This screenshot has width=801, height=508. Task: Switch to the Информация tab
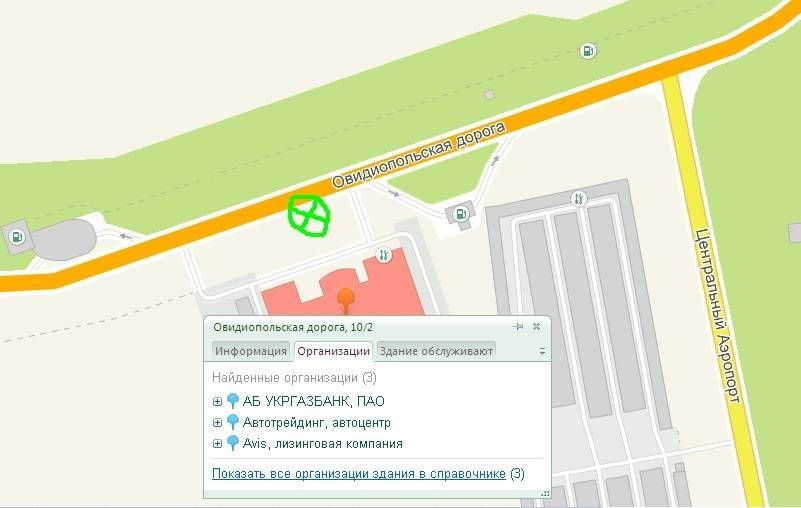click(251, 351)
